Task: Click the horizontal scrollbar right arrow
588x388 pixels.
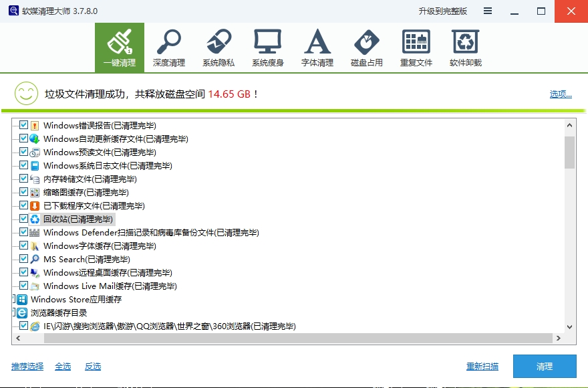Action: (559, 338)
